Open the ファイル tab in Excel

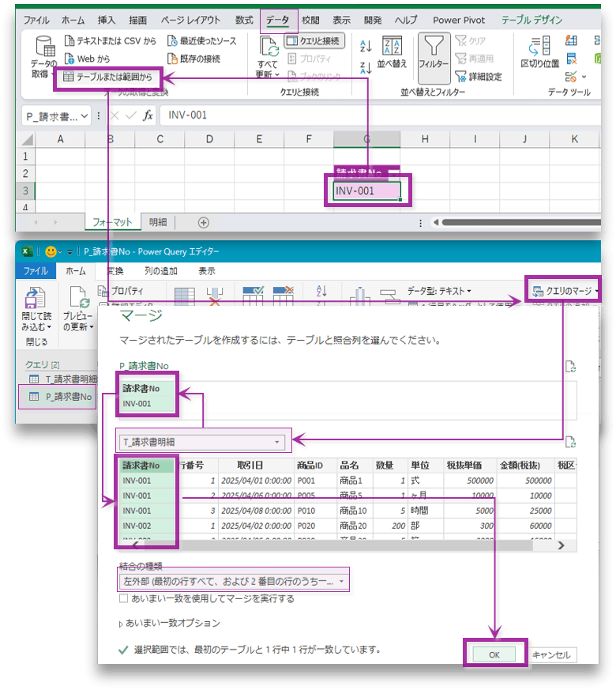pyautogui.click(x=36, y=21)
